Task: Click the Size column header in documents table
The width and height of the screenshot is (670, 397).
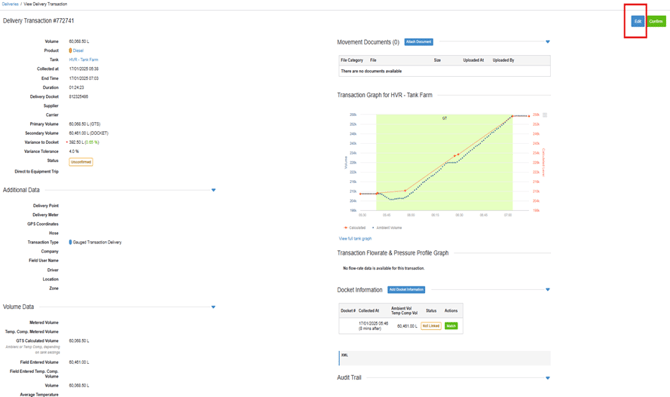Action: pyautogui.click(x=437, y=60)
